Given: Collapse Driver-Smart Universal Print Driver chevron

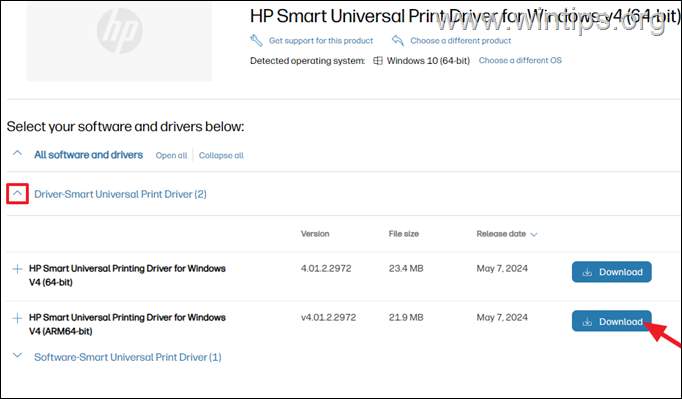Looking at the screenshot, I should (x=17, y=193).
